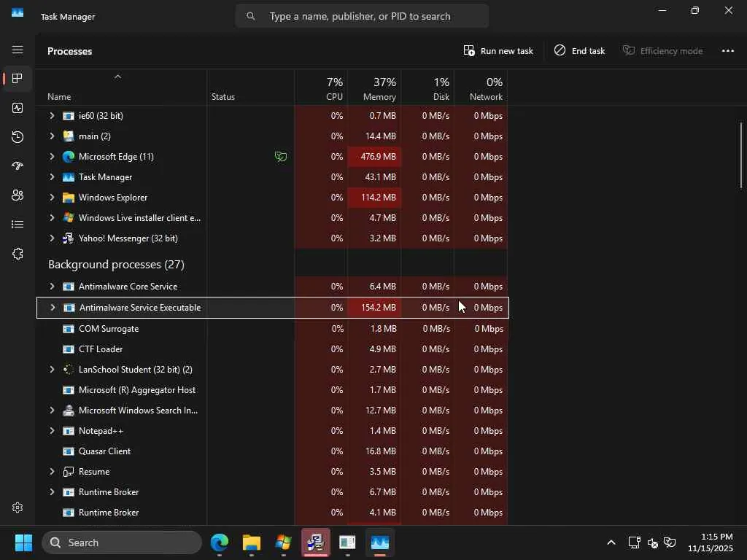Select the CTF Loader process
Image resolution: width=747 pixels, height=560 pixels.
click(273, 349)
